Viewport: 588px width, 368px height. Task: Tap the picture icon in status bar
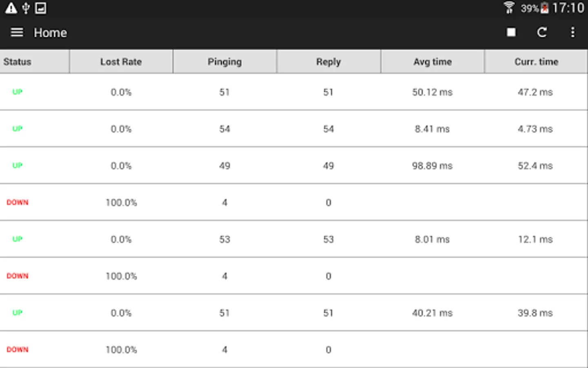point(40,8)
